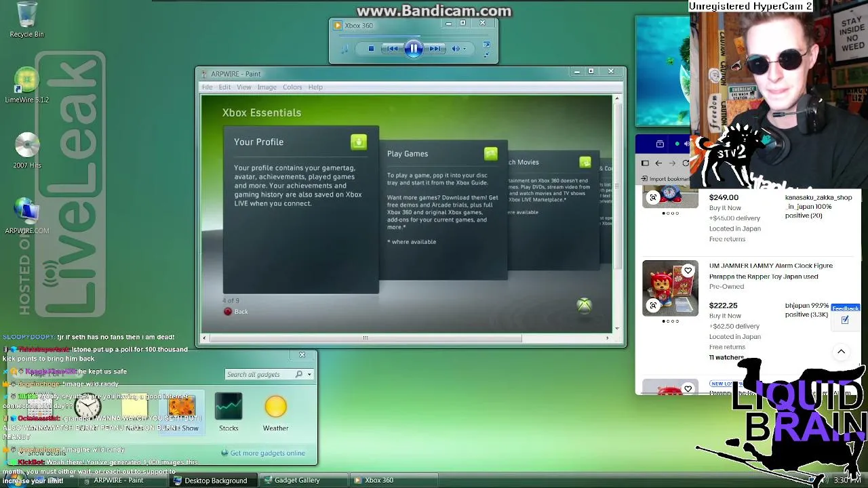Screen dimensions: 868x488
Task: Open the Colors menu in Paint
Action: click(x=292, y=87)
